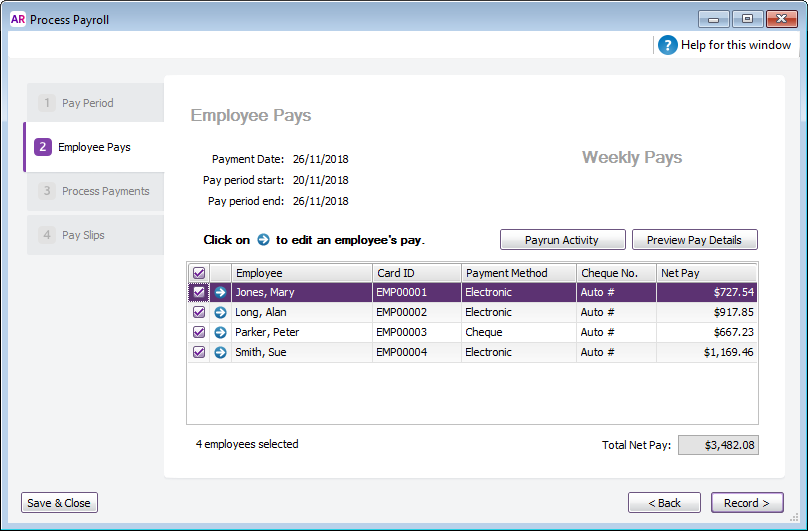Open Preview Pay Details
Viewport: 808px width, 531px height.
[694, 240]
